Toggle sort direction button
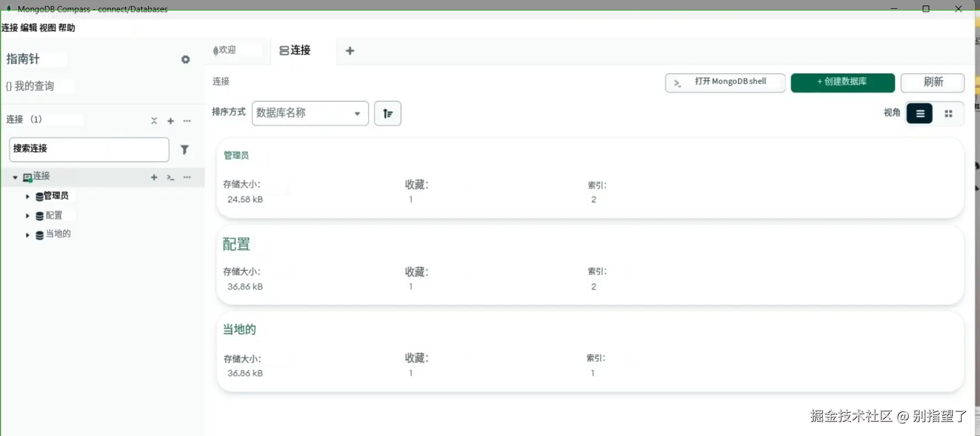Viewport: 980px width, 436px height. tap(387, 114)
